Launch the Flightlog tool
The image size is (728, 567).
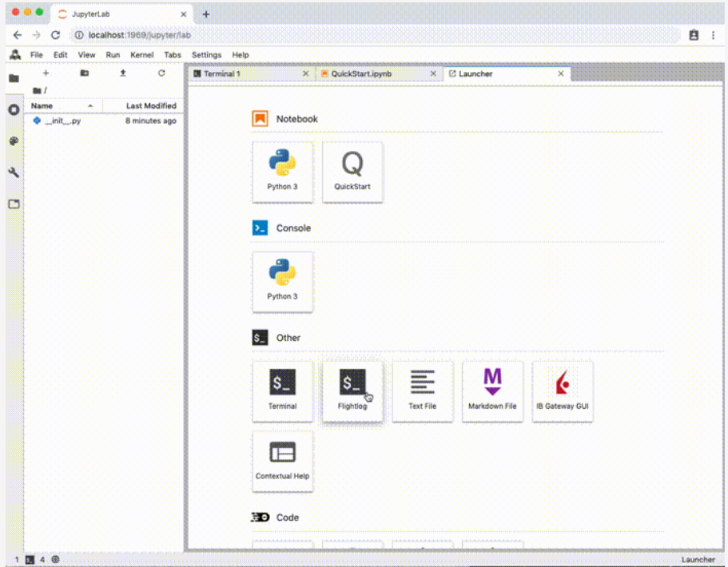coord(352,391)
